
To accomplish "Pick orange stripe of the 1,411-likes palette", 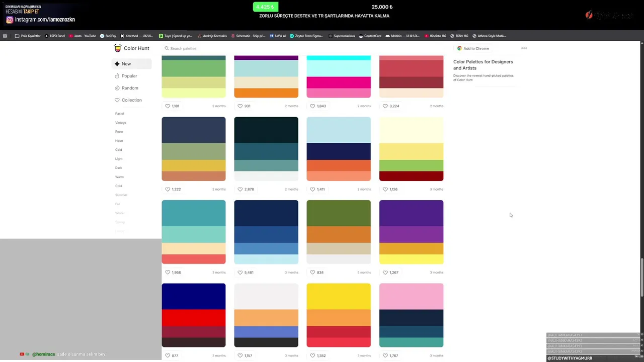I will tap(339, 165).
